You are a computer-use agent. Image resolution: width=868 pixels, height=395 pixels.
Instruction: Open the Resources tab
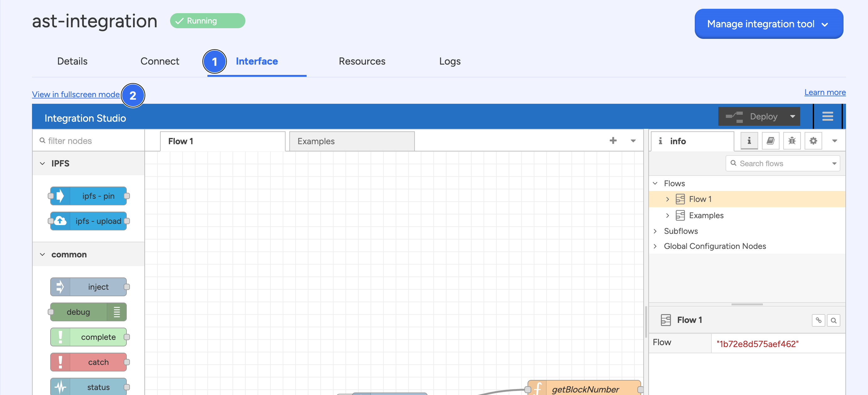tap(362, 61)
